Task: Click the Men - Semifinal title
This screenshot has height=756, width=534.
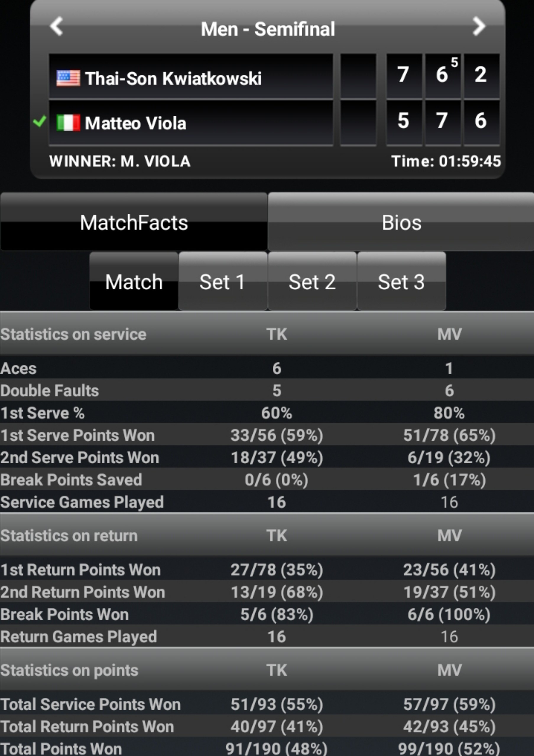Action: tap(268, 29)
